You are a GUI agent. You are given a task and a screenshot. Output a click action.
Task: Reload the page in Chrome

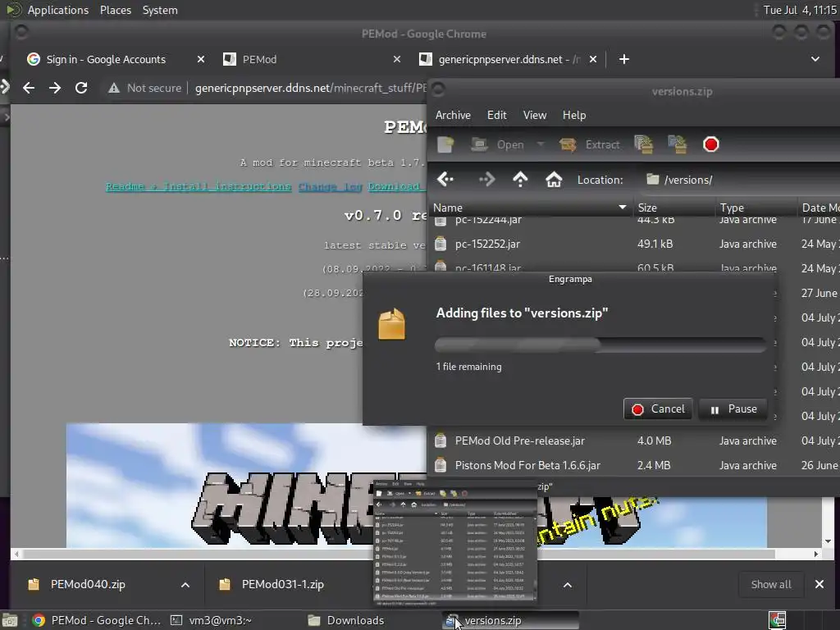click(x=81, y=88)
